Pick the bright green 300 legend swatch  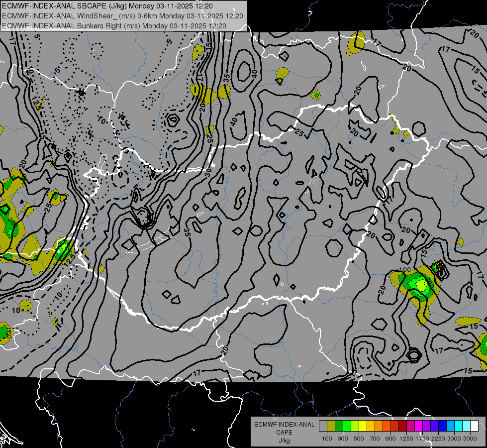click(x=347, y=426)
